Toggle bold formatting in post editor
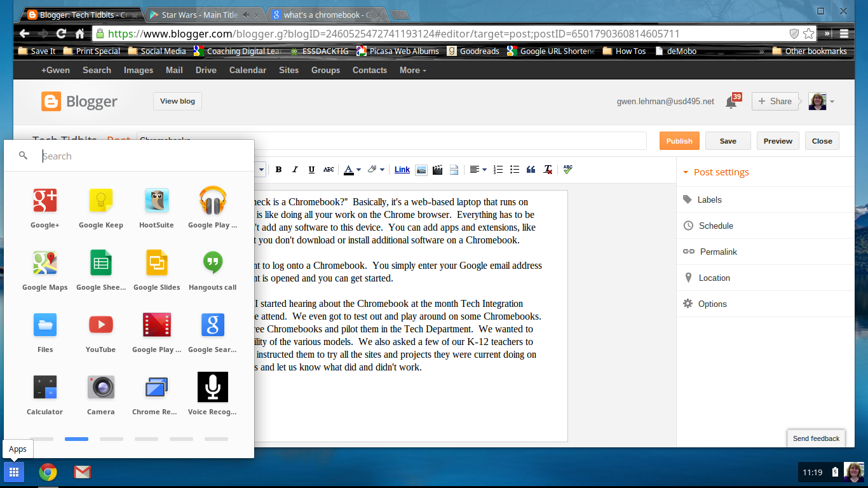Viewport: 868px width, 488px height. click(x=278, y=170)
